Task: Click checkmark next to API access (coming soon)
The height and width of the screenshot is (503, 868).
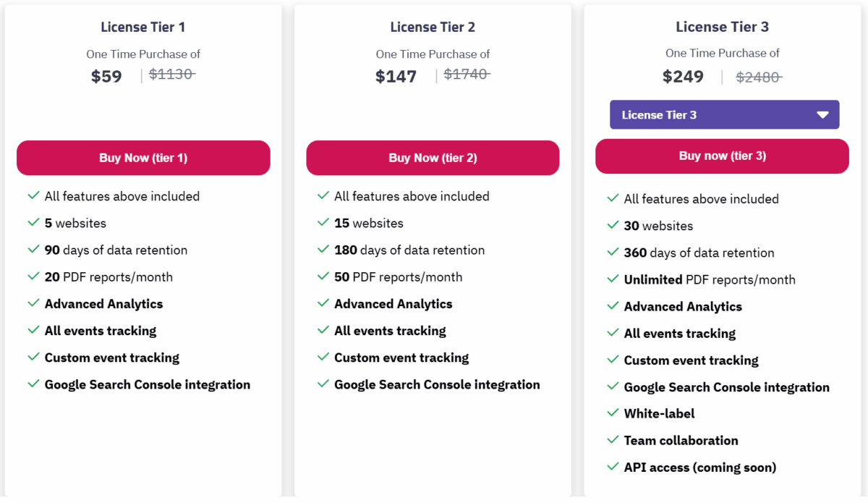Action: pos(613,467)
